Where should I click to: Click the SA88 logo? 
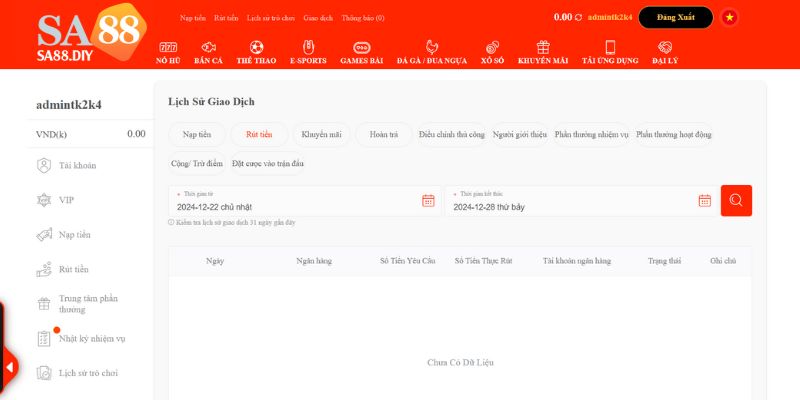89,36
